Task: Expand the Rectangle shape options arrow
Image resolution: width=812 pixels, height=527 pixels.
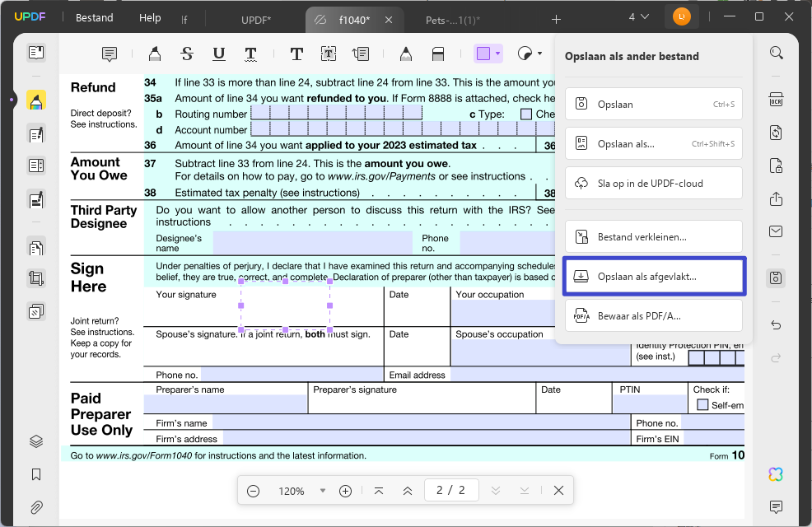Action: pos(498,54)
